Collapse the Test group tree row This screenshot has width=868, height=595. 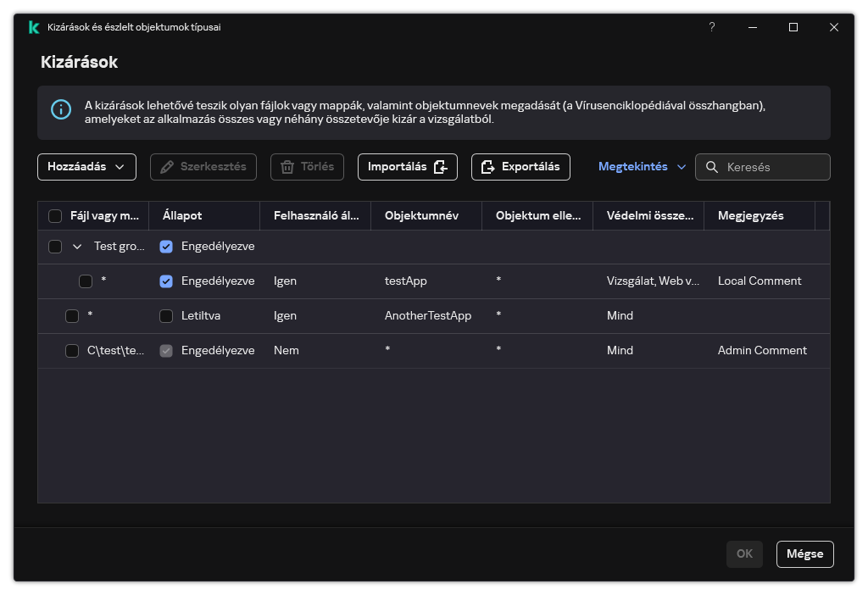coord(77,247)
